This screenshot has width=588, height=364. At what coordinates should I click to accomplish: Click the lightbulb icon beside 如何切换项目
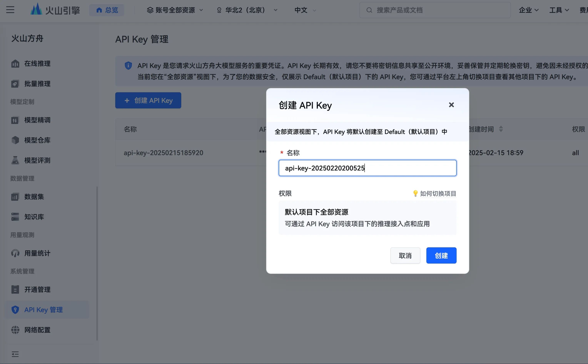pyautogui.click(x=415, y=193)
